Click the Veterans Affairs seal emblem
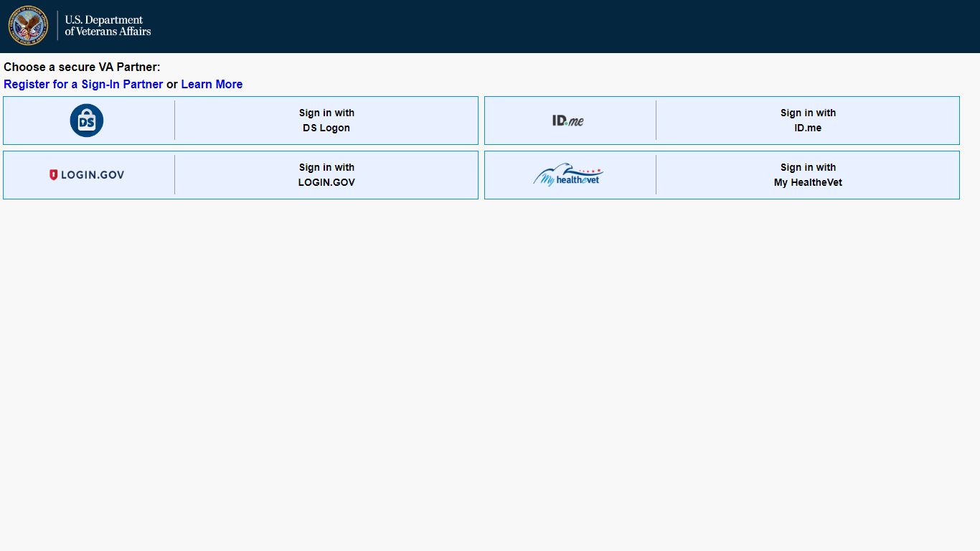 coord(28,26)
